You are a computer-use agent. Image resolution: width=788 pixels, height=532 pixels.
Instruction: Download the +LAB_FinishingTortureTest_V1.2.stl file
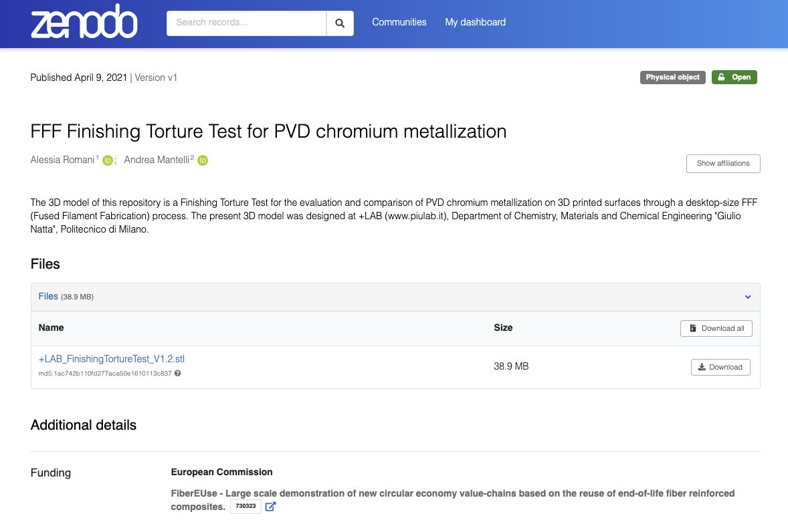(720, 368)
